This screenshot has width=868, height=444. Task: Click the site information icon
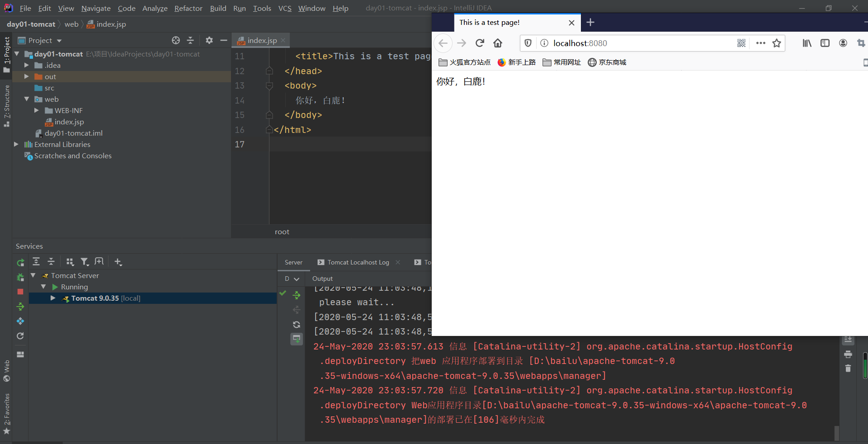tap(545, 43)
